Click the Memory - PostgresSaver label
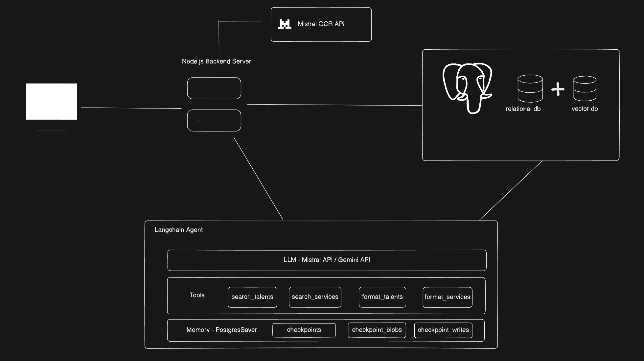Image resolution: width=644 pixels, height=361 pixels. (221, 330)
